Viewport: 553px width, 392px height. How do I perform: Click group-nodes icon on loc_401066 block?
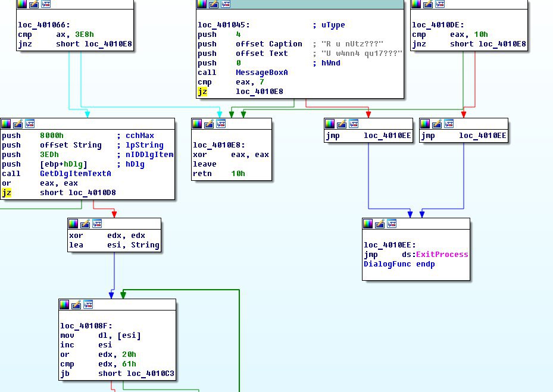coord(46,4)
